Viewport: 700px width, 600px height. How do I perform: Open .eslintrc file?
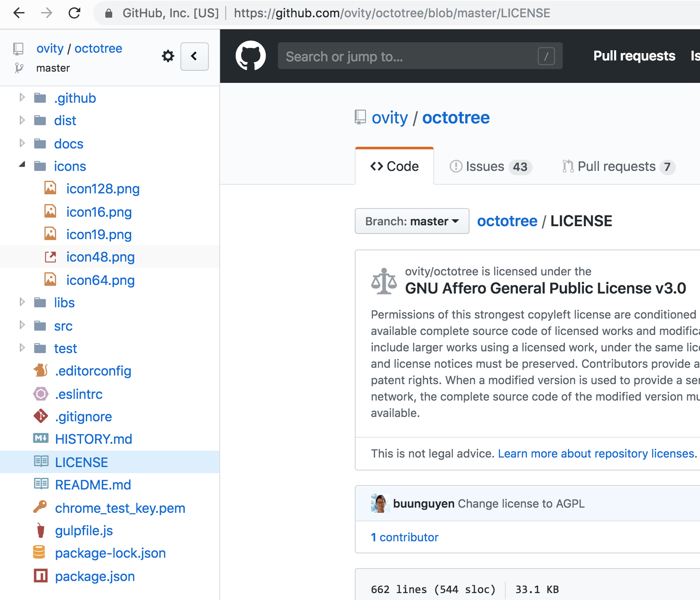[x=79, y=394]
